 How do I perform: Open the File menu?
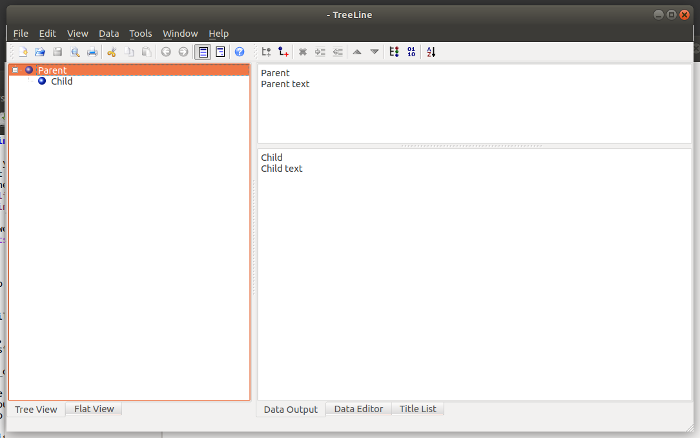(21, 34)
